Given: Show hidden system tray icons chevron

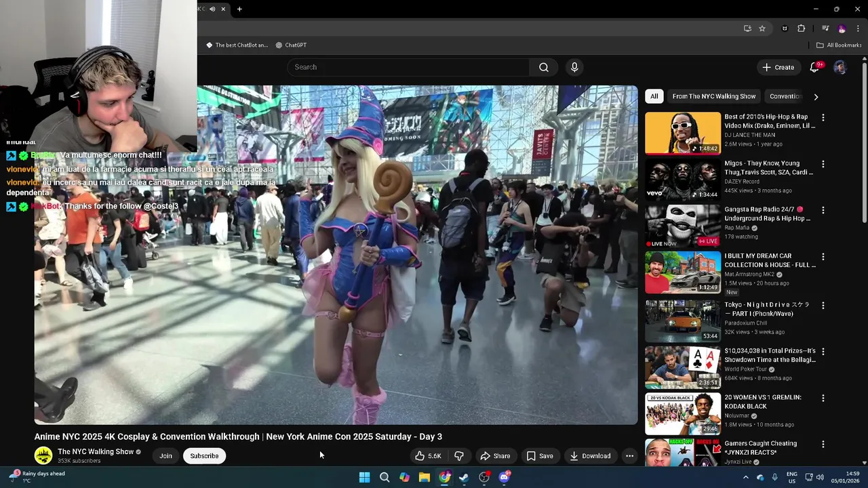Looking at the screenshot, I should click(745, 477).
